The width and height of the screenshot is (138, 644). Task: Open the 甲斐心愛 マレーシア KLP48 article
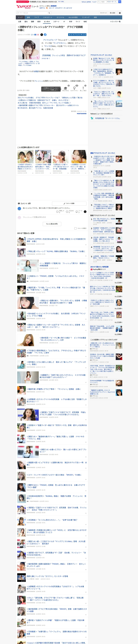tap(56, 251)
